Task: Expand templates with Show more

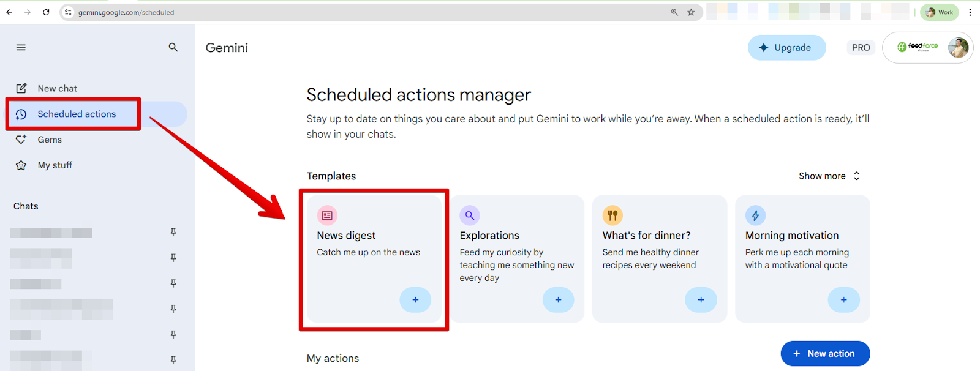Action: point(829,176)
